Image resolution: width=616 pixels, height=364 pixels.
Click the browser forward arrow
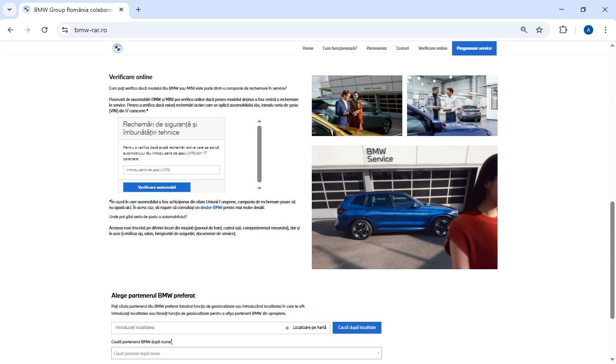(x=27, y=30)
